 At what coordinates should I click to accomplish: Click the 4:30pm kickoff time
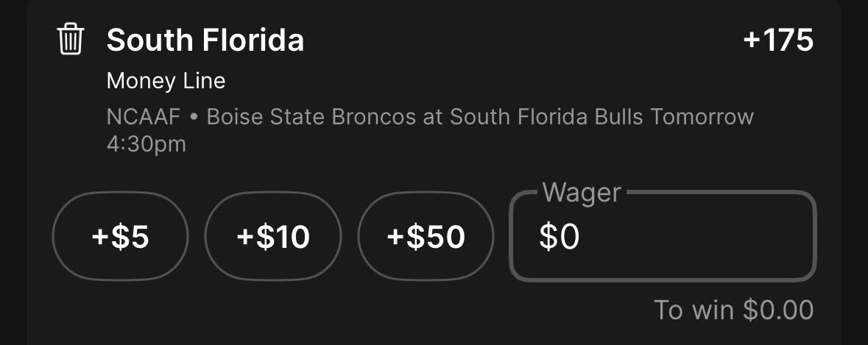click(147, 144)
